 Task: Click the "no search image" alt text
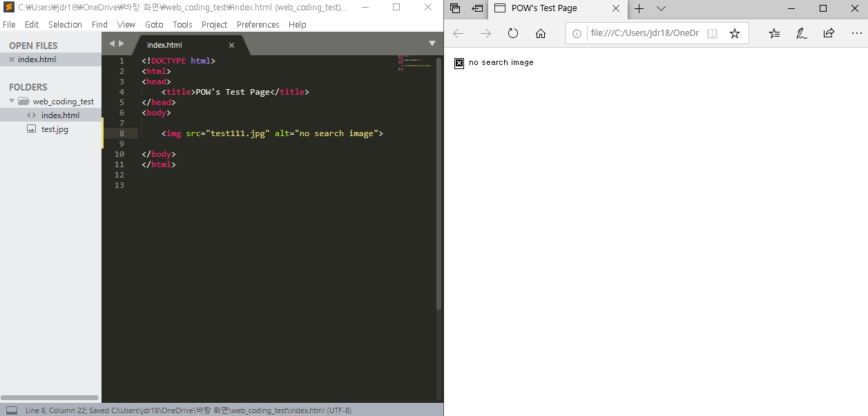click(x=501, y=62)
